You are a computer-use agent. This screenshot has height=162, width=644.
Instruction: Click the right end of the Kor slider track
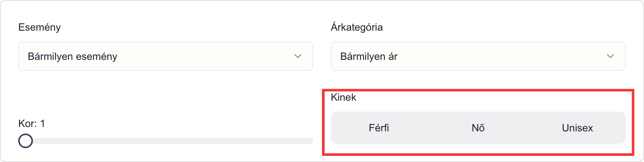[x=310, y=141]
